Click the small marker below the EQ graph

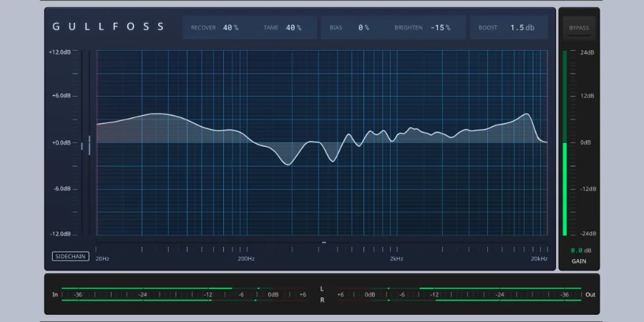tap(323, 243)
